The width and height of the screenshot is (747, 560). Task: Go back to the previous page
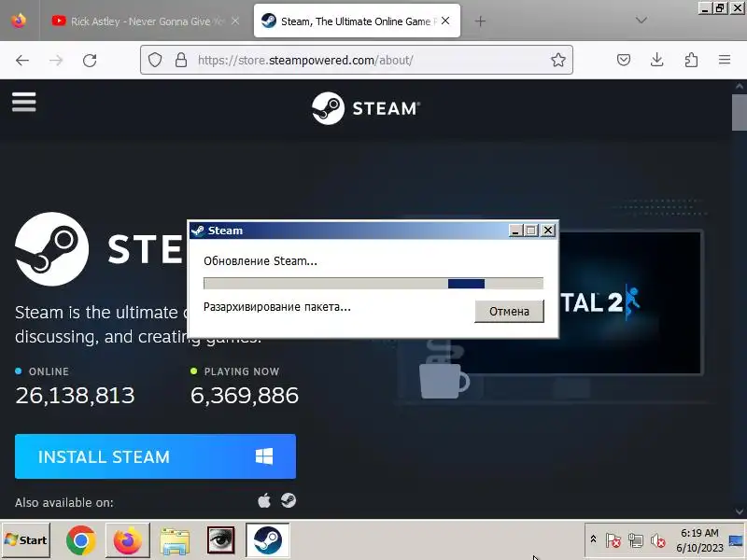(22, 60)
